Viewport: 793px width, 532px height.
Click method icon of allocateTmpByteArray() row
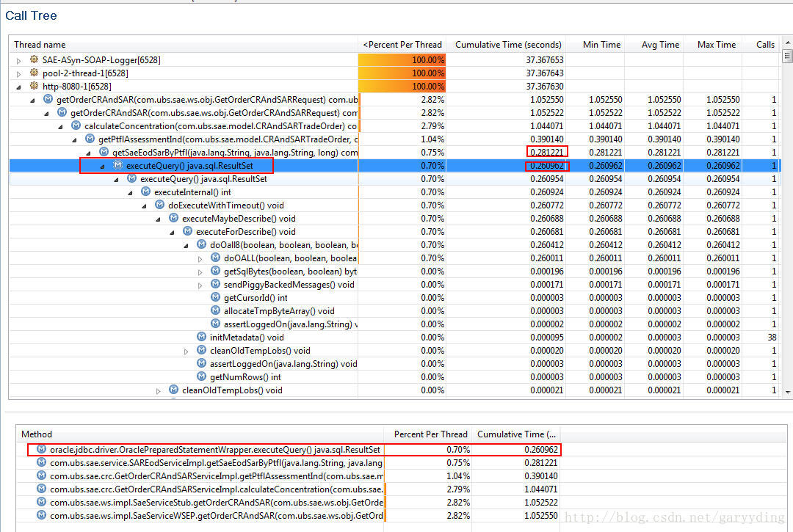click(x=215, y=310)
